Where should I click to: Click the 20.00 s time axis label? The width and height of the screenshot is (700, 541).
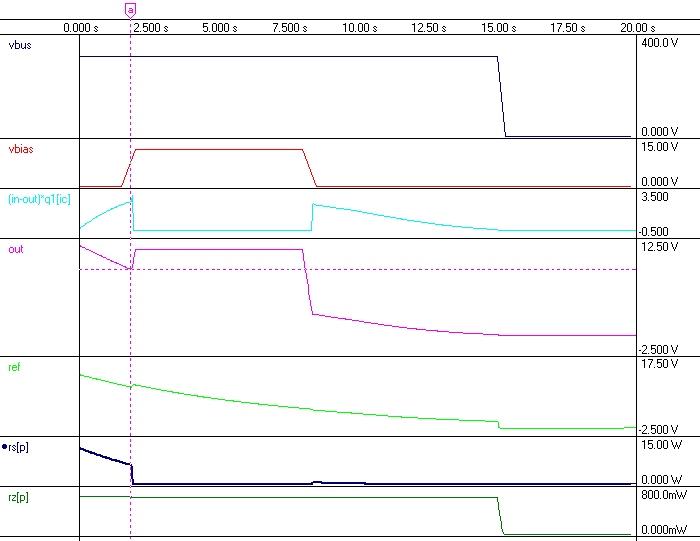click(x=638, y=28)
